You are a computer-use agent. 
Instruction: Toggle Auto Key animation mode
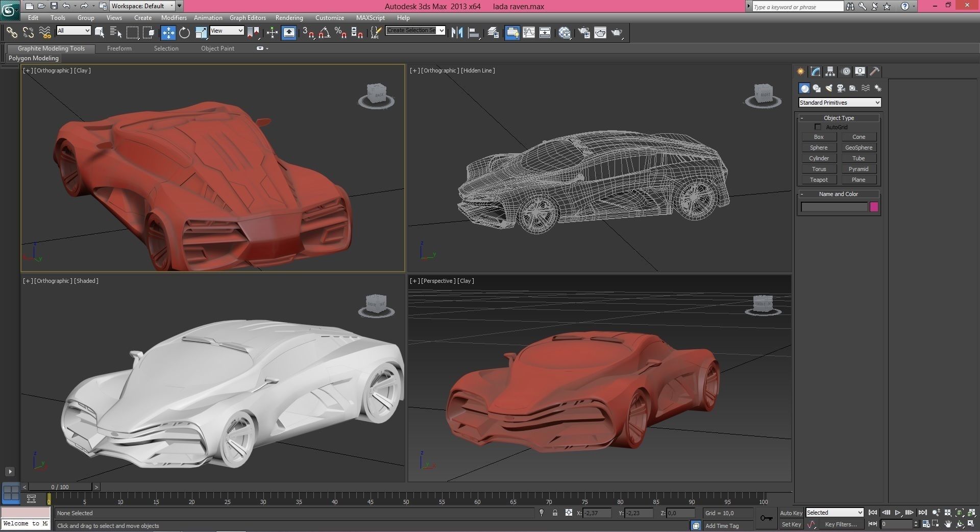pyautogui.click(x=791, y=513)
